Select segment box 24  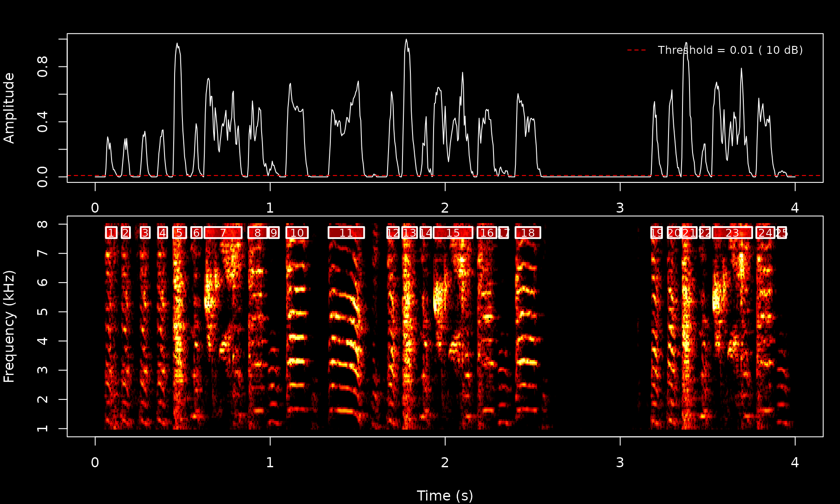[765, 233]
